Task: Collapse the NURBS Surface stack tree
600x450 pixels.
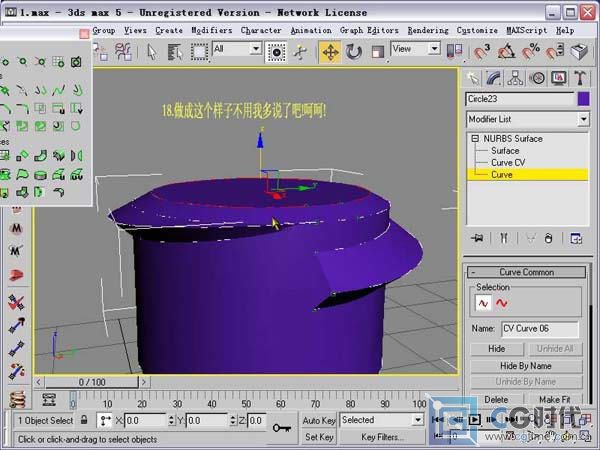Action: coord(475,139)
